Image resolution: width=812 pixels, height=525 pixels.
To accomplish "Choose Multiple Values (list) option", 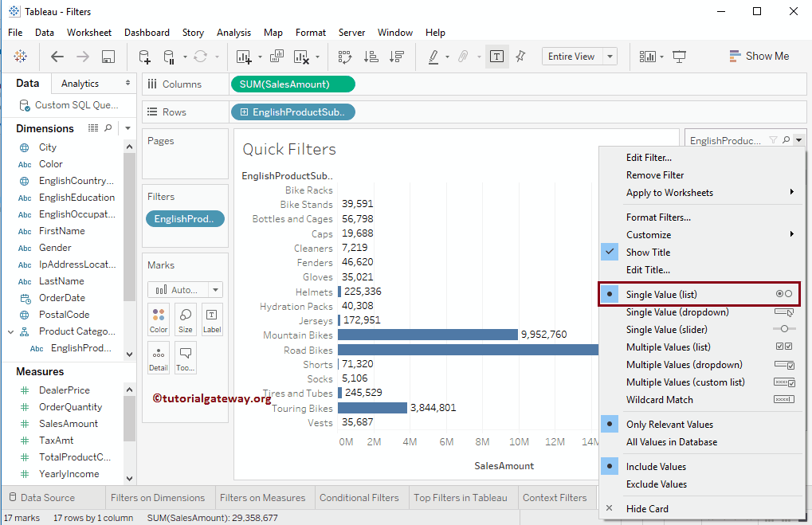I will 668,347.
